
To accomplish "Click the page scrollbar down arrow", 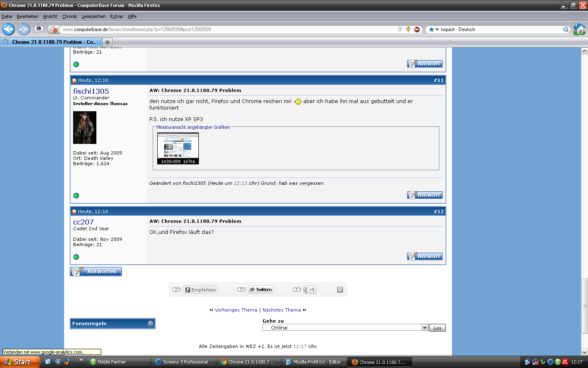I will click(x=585, y=352).
